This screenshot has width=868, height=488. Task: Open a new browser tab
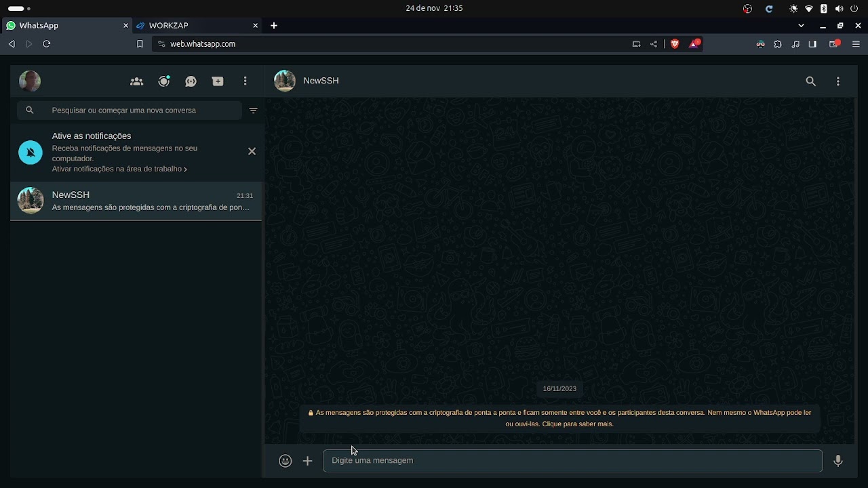coord(274,25)
